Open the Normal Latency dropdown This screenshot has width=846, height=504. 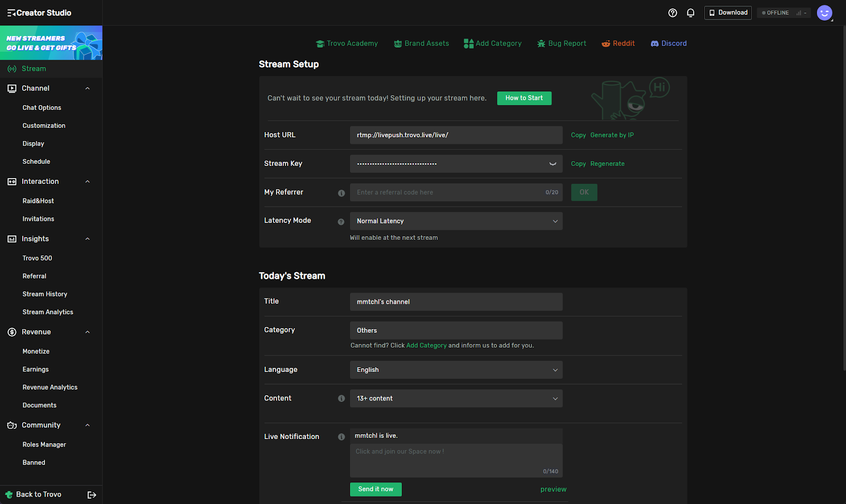point(456,221)
